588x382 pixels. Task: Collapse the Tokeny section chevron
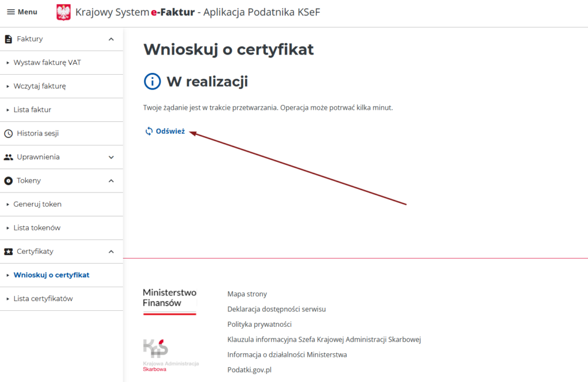(x=111, y=180)
